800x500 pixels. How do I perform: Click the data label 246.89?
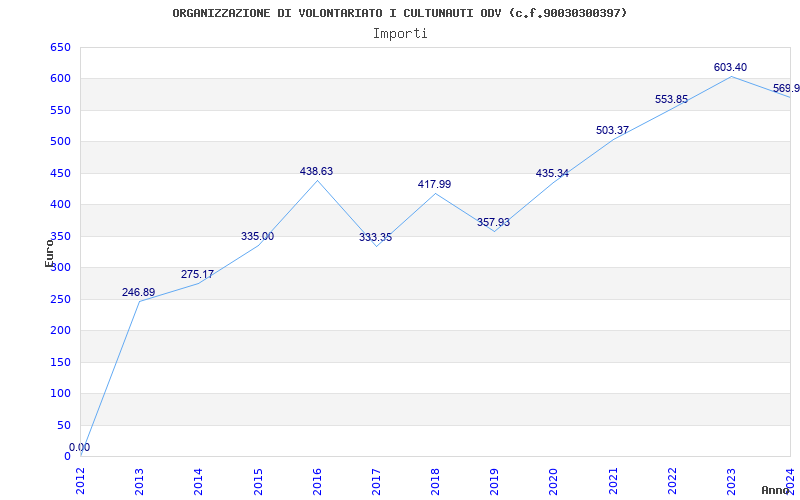pyautogui.click(x=138, y=292)
